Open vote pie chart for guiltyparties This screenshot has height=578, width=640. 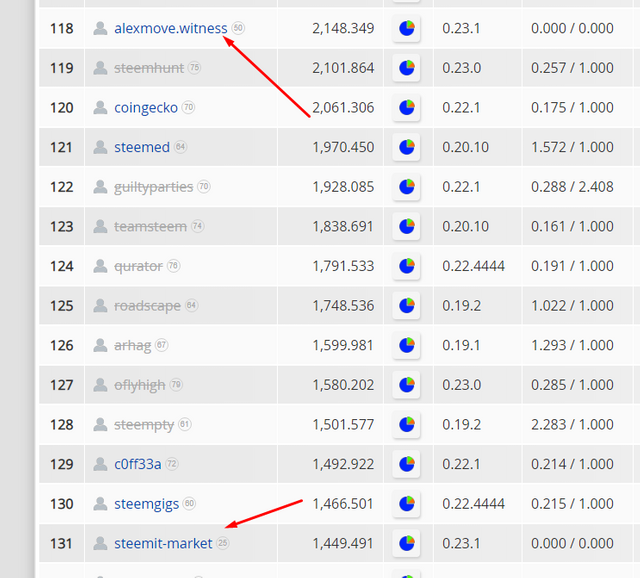click(x=407, y=187)
